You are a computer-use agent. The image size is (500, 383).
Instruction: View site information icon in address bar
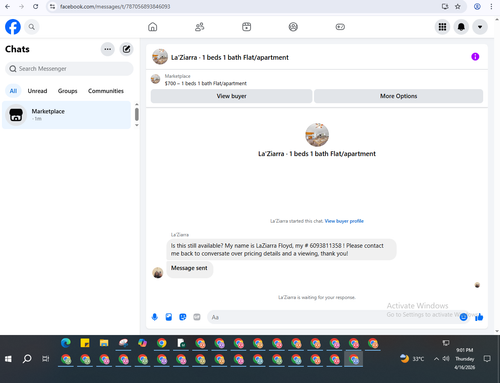(x=52, y=6)
